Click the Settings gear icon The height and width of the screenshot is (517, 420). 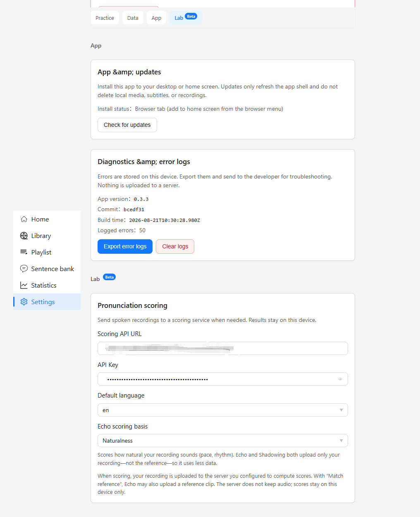(24, 302)
